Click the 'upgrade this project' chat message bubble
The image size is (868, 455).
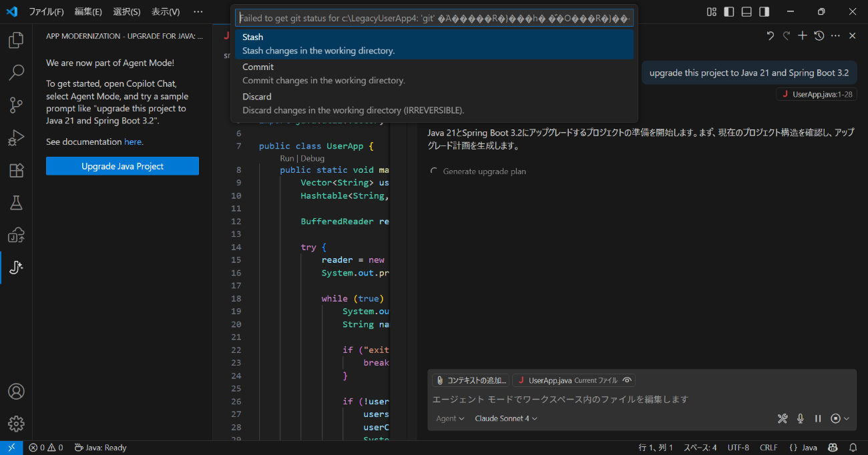pyautogui.click(x=749, y=73)
